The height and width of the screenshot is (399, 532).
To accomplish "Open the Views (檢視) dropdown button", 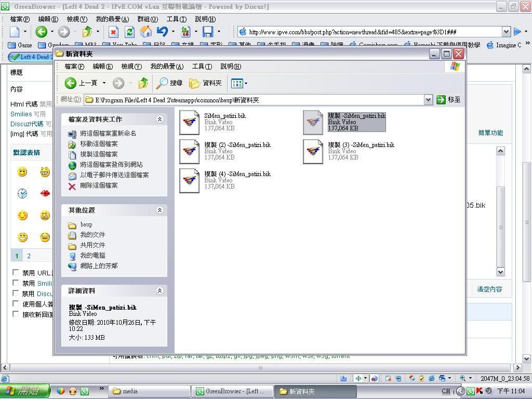I will click(x=239, y=83).
